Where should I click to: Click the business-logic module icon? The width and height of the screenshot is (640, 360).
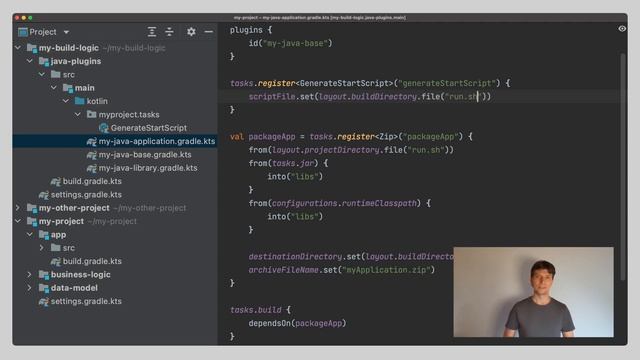tap(44, 275)
